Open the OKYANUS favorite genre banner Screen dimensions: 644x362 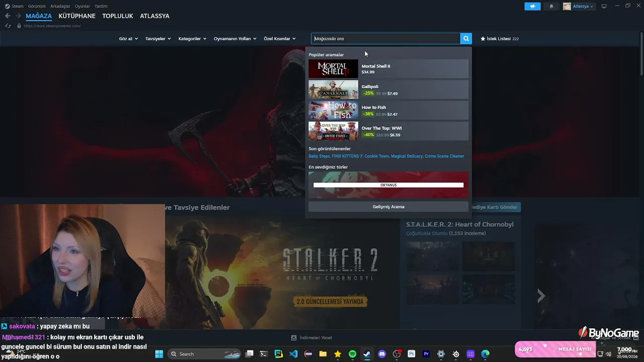click(x=388, y=185)
